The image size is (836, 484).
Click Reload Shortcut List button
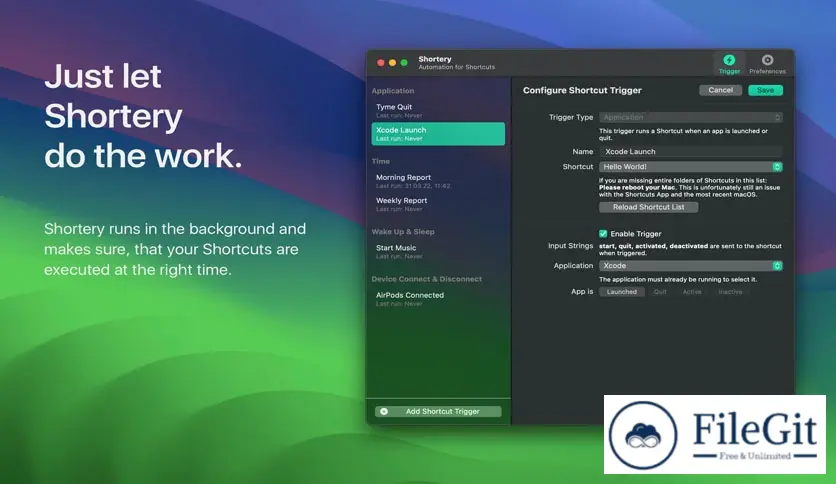tap(648, 207)
